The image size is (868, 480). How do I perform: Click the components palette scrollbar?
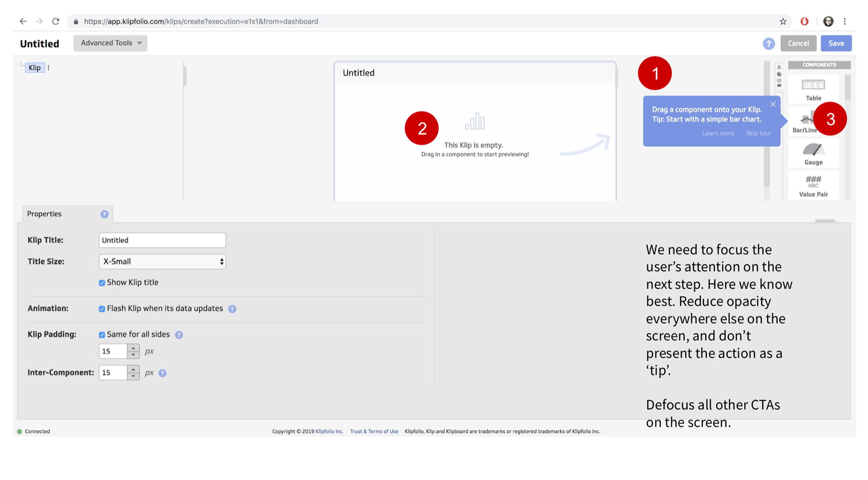tap(847, 87)
